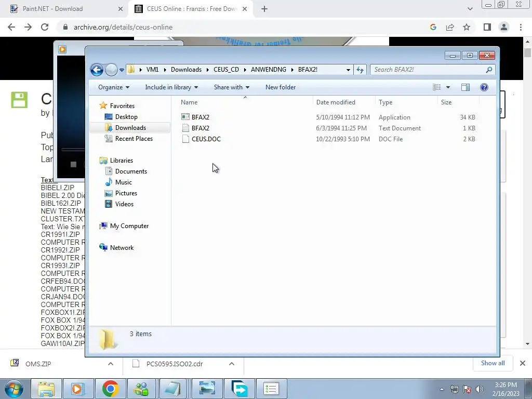This screenshot has width=532, height=399.
Task: Bookmark this page with the star icon
Action: 467,27
